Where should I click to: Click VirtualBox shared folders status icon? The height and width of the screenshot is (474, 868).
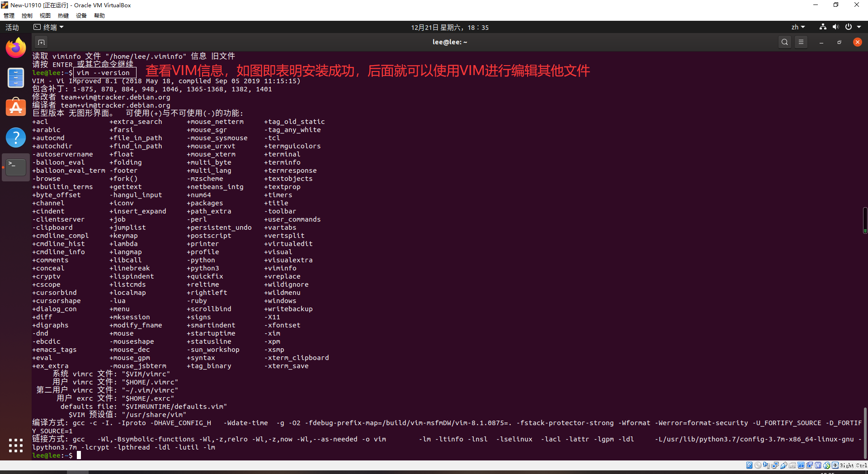coord(792,465)
